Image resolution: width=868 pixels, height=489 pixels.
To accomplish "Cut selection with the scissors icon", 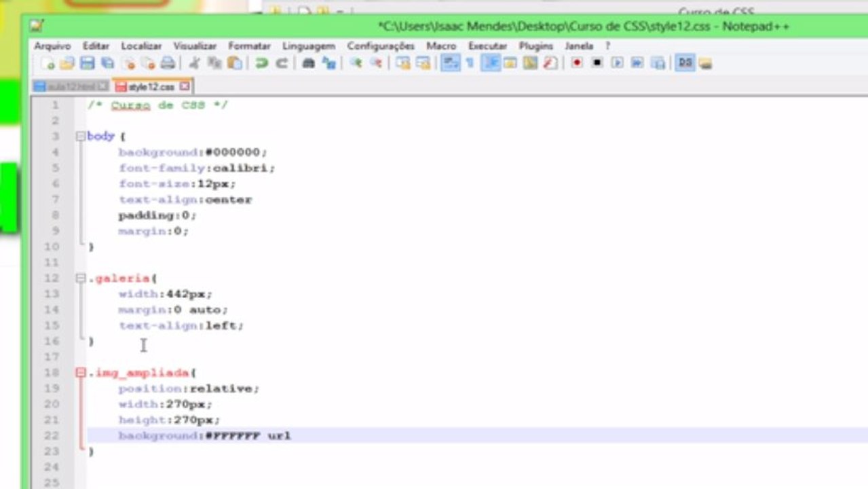I will pyautogui.click(x=194, y=63).
